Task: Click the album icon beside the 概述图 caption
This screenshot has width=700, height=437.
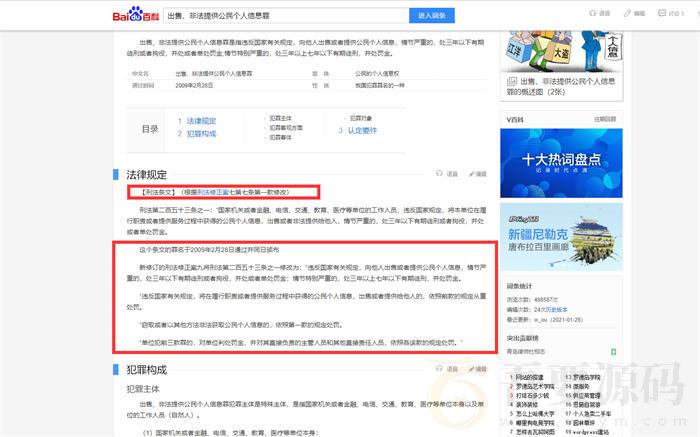Action: point(512,81)
